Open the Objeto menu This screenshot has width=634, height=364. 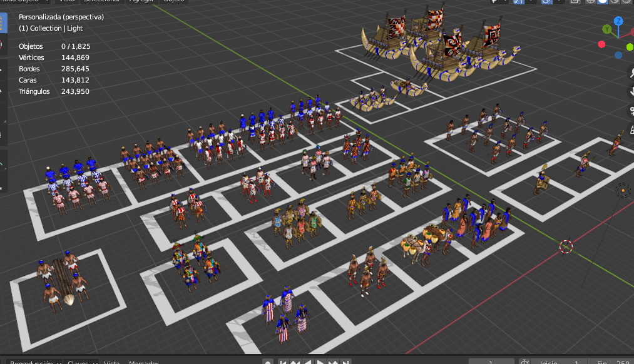coord(174,1)
